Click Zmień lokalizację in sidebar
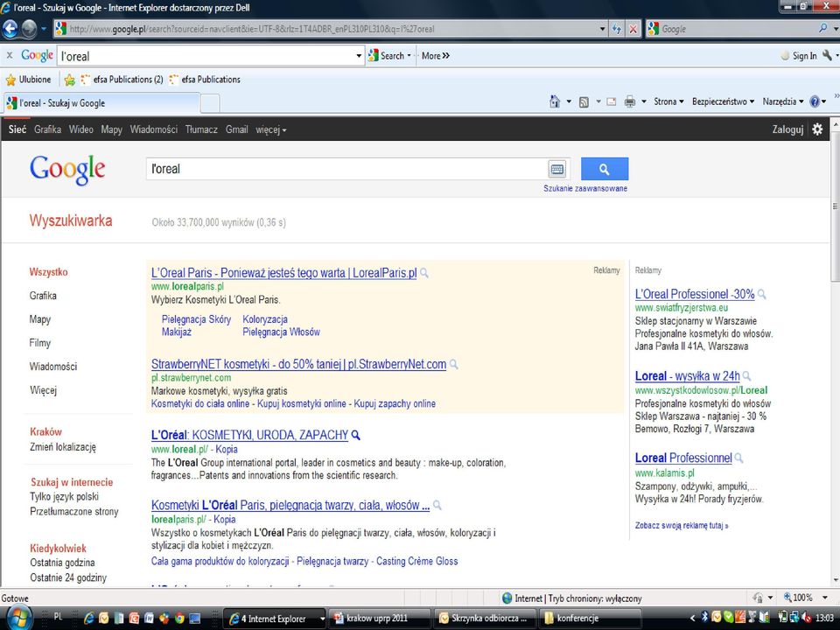The width and height of the screenshot is (840, 630). coord(63,447)
